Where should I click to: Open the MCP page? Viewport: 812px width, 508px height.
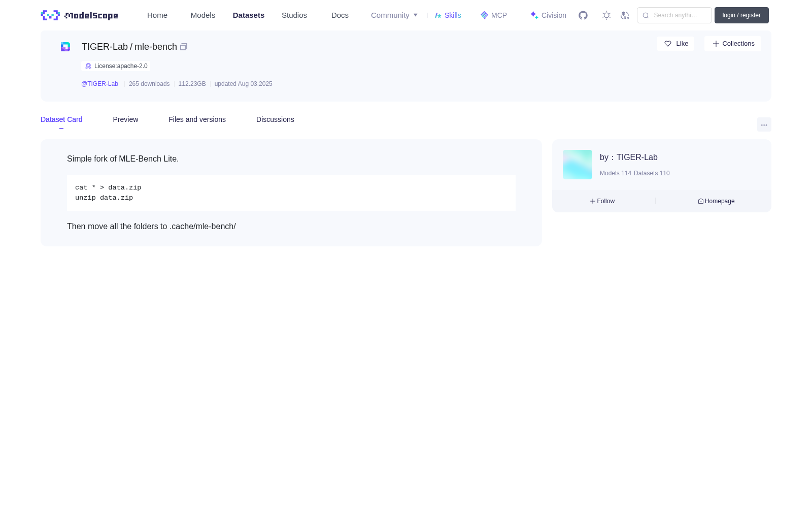click(494, 15)
